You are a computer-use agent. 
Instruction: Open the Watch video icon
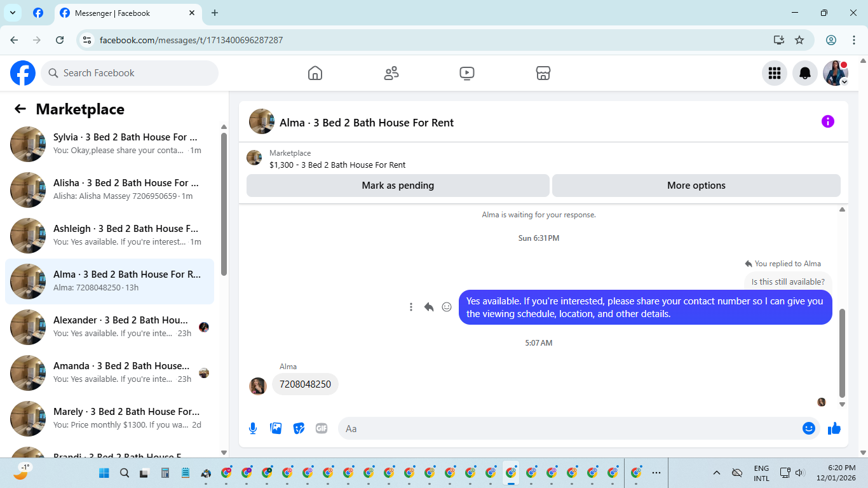pyautogui.click(x=467, y=73)
